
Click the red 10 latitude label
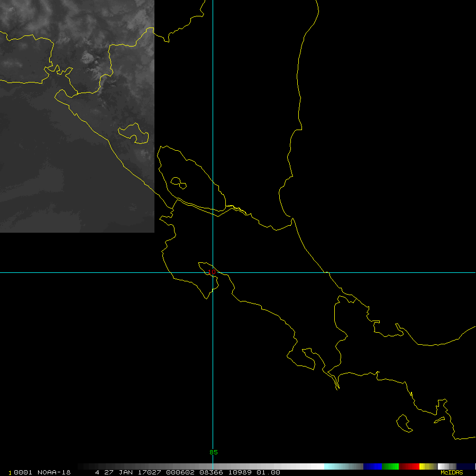pos(212,272)
